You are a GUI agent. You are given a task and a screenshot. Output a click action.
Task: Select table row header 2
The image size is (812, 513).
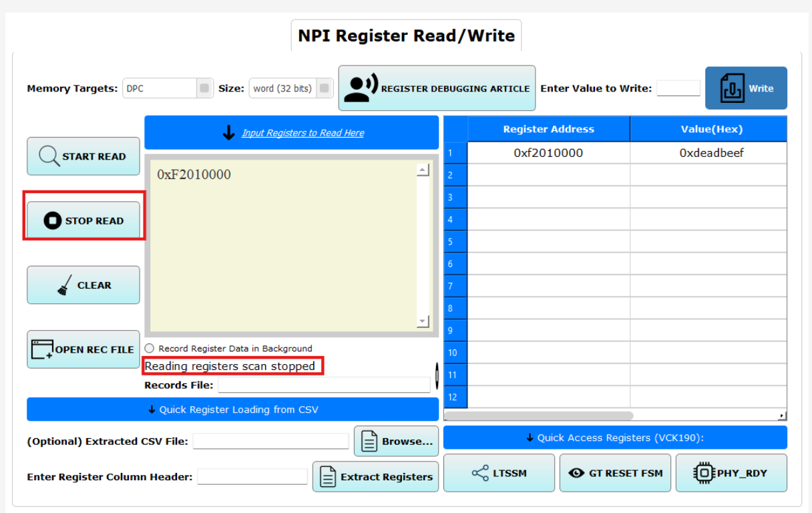(455, 175)
